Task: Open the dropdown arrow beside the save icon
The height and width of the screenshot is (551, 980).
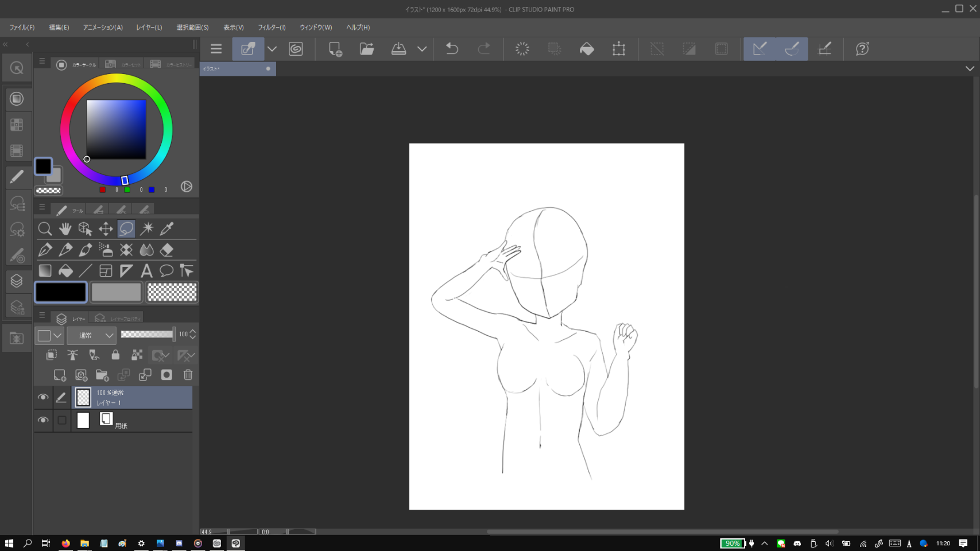Action: [422, 49]
